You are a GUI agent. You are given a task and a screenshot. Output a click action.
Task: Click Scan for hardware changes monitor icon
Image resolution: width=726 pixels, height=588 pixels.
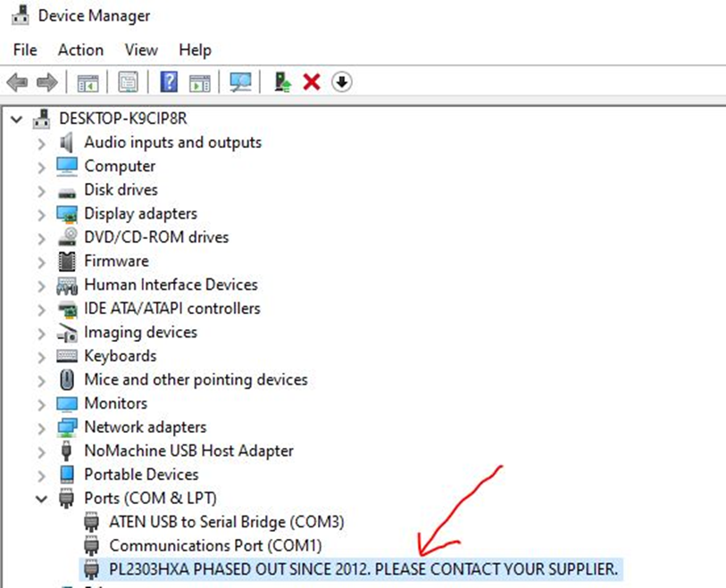[x=240, y=83]
